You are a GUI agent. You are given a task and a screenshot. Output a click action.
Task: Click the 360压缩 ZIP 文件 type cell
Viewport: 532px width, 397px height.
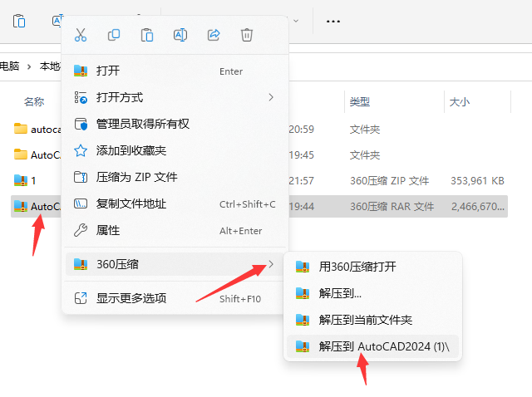tap(390, 181)
